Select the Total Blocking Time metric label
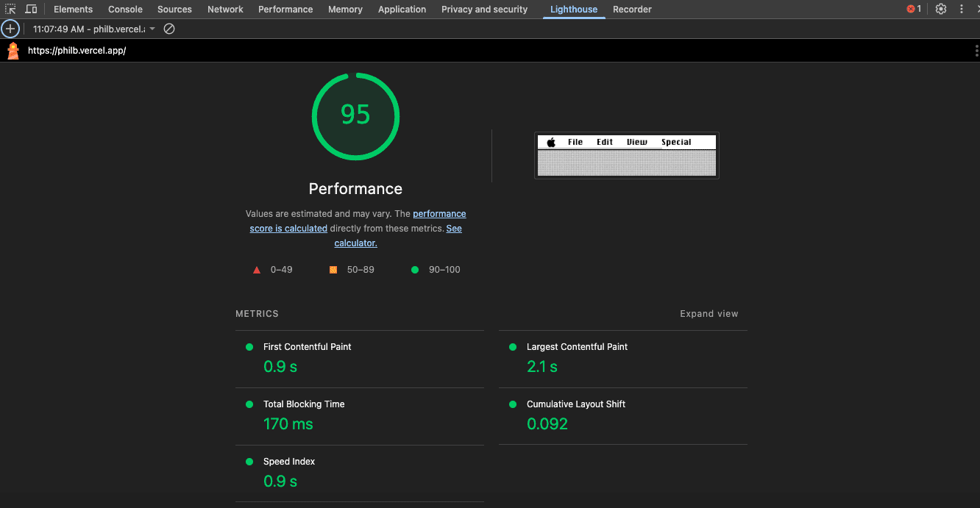 click(304, 404)
